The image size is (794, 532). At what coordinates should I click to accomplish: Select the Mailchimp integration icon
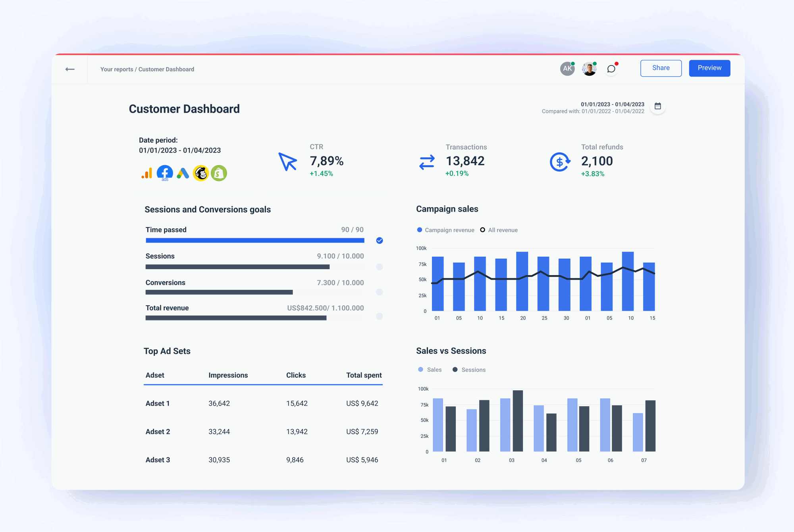(x=201, y=173)
